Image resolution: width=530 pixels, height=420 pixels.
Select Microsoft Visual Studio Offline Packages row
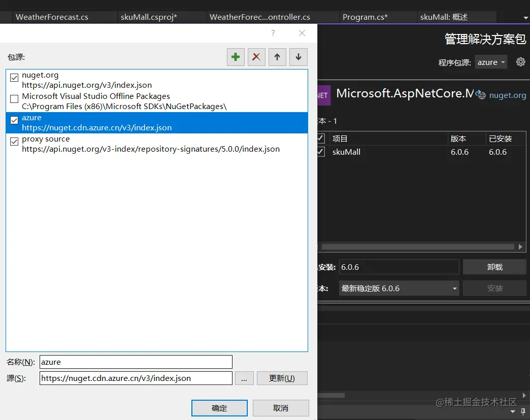(x=157, y=101)
